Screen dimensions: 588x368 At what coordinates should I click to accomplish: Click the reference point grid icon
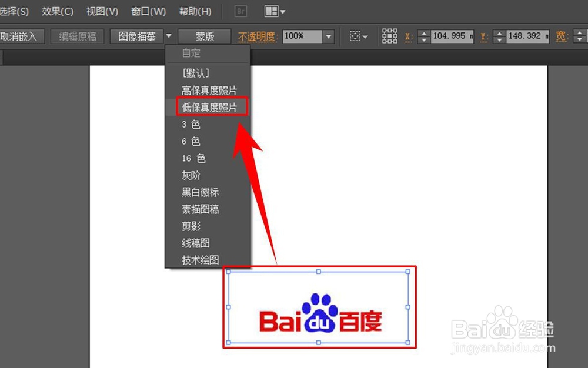point(390,36)
